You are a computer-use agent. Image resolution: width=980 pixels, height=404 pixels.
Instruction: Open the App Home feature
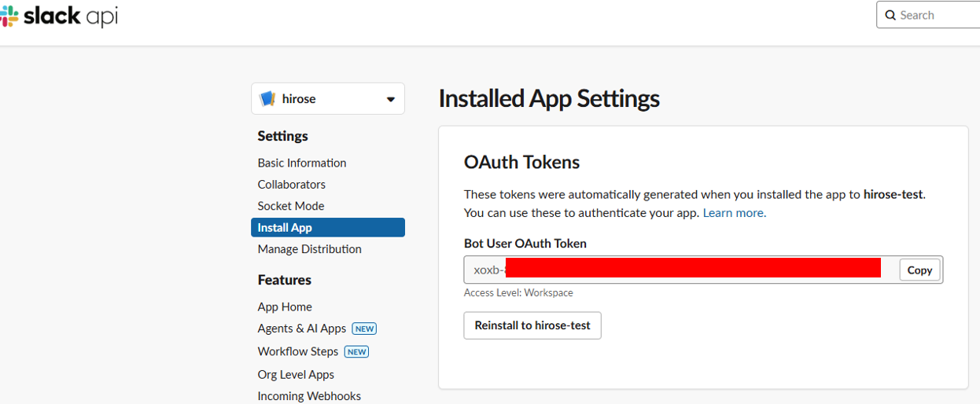coord(285,307)
